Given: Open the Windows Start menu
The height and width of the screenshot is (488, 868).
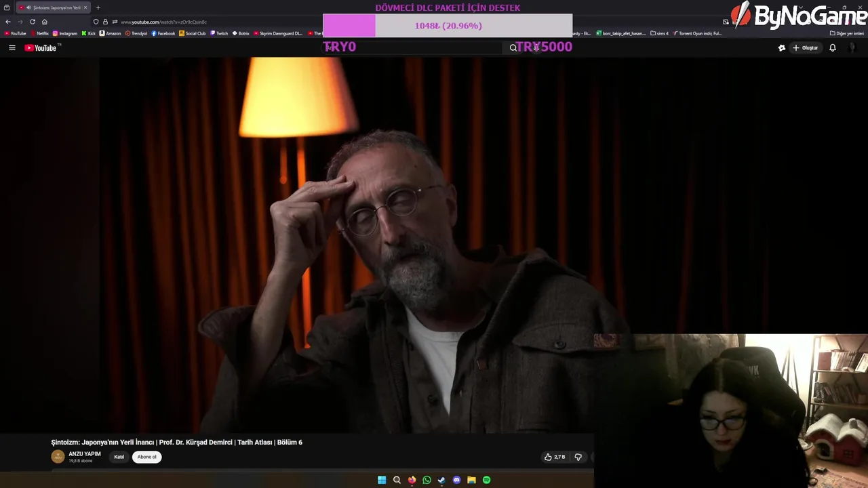Looking at the screenshot, I should pyautogui.click(x=382, y=480).
